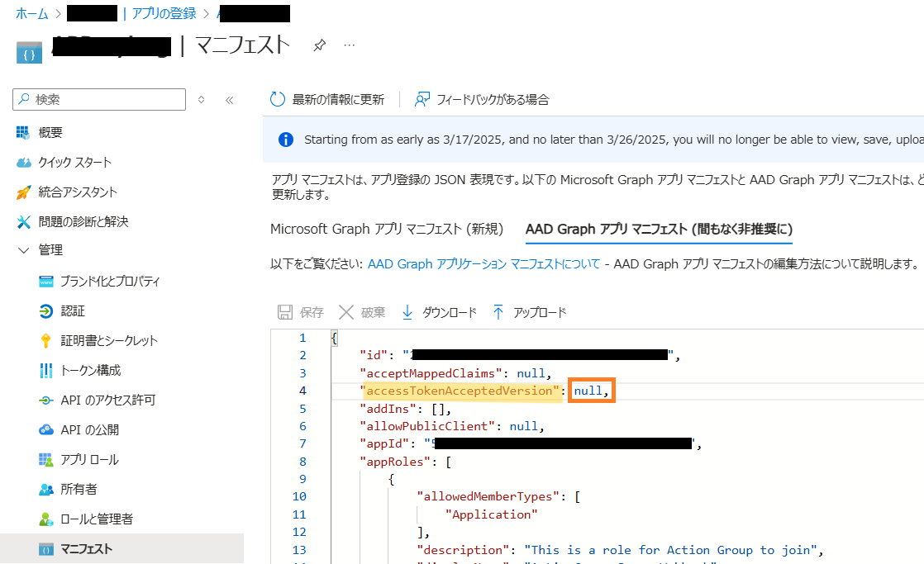Click the "acceptMappedClaims" key on line 3
The height and width of the screenshot is (564, 924).
(431, 373)
